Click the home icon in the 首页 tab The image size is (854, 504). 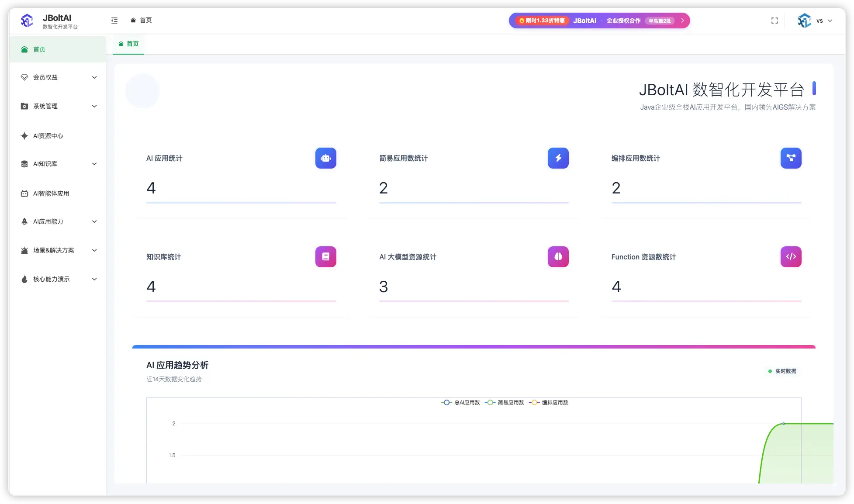(121, 44)
